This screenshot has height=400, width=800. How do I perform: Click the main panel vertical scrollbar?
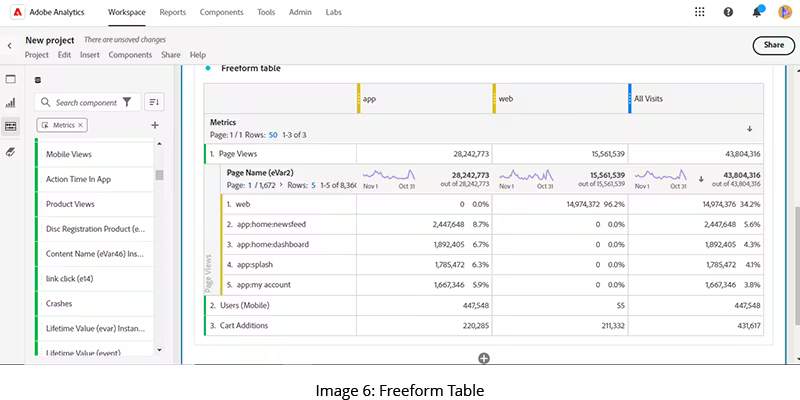click(797, 265)
